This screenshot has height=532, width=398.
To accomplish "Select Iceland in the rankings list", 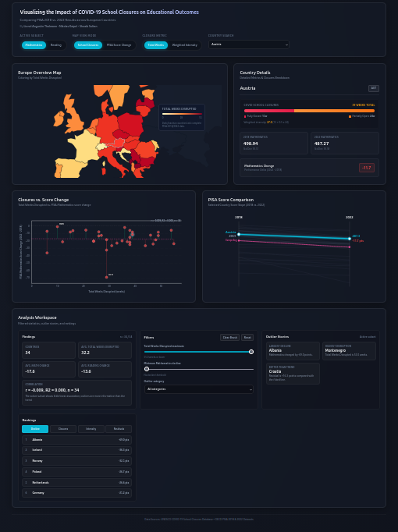I will 76,450.
